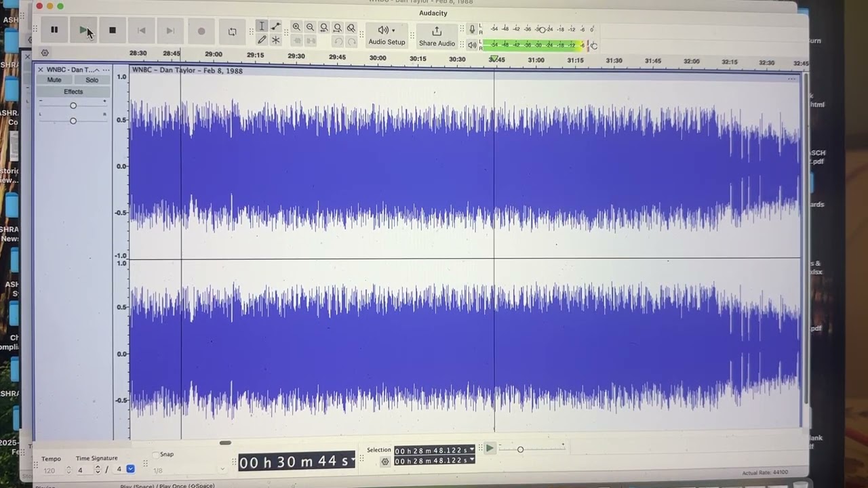Select the Draw pencil tool

[x=262, y=40]
